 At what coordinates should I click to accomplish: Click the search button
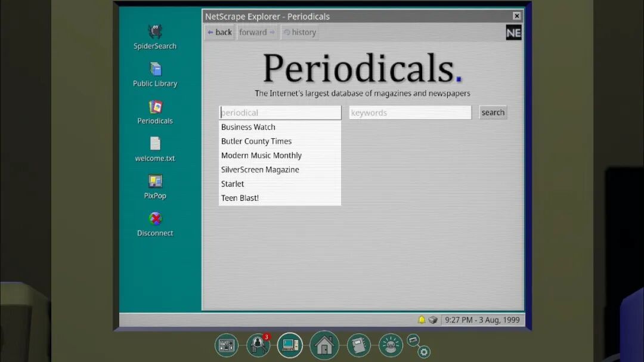click(493, 112)
